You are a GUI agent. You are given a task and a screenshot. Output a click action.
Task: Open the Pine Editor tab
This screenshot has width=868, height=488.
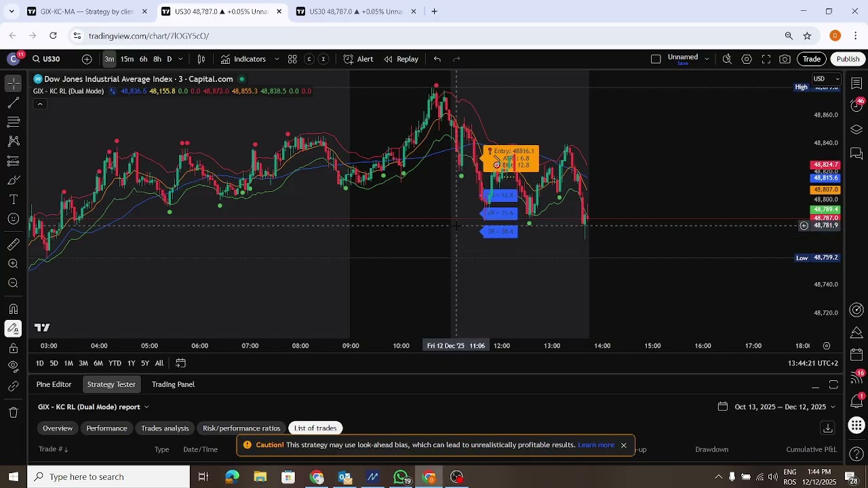click(54, 384)
